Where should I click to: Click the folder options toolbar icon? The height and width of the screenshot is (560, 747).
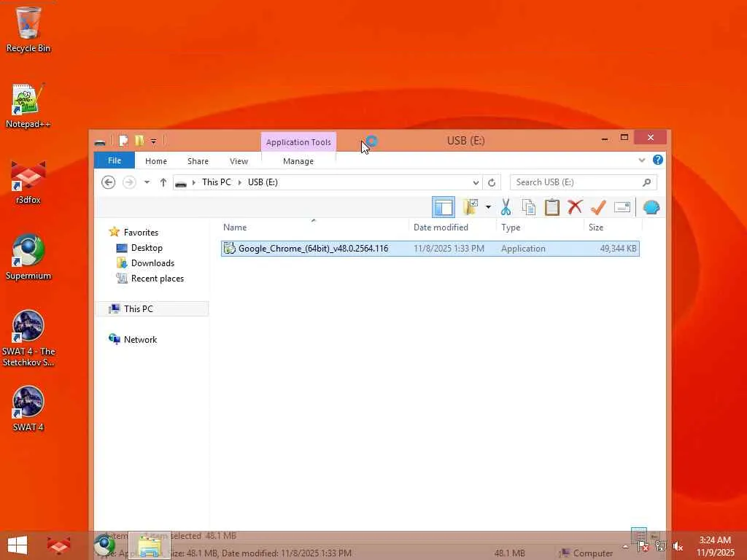(x=471, y=207)
